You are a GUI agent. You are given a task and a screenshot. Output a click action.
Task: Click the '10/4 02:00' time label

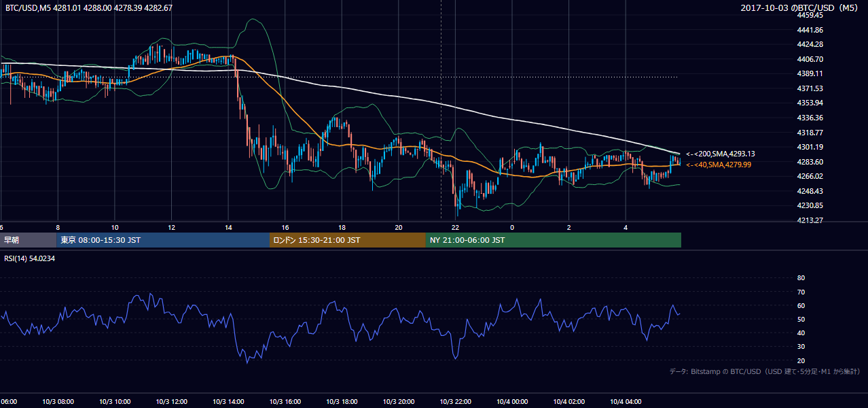tap(569, 402)
